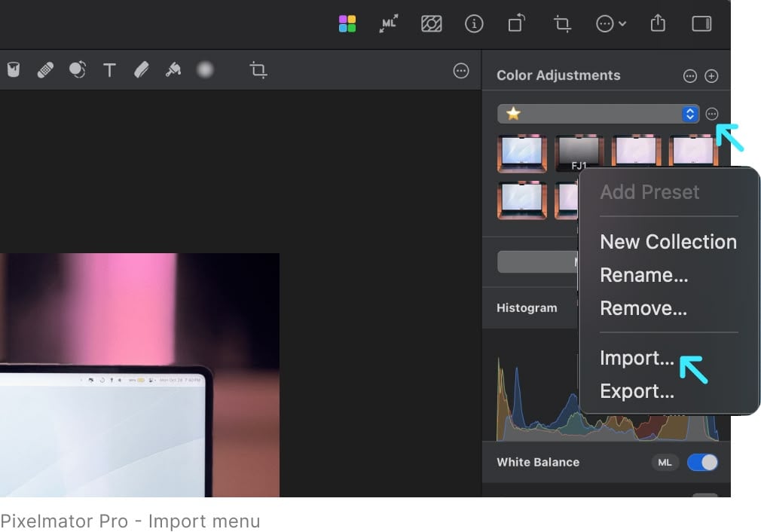Choose Remove... from the menu
Image resolution: width=761 pixels, height=532 pixels.
(643, 308)
